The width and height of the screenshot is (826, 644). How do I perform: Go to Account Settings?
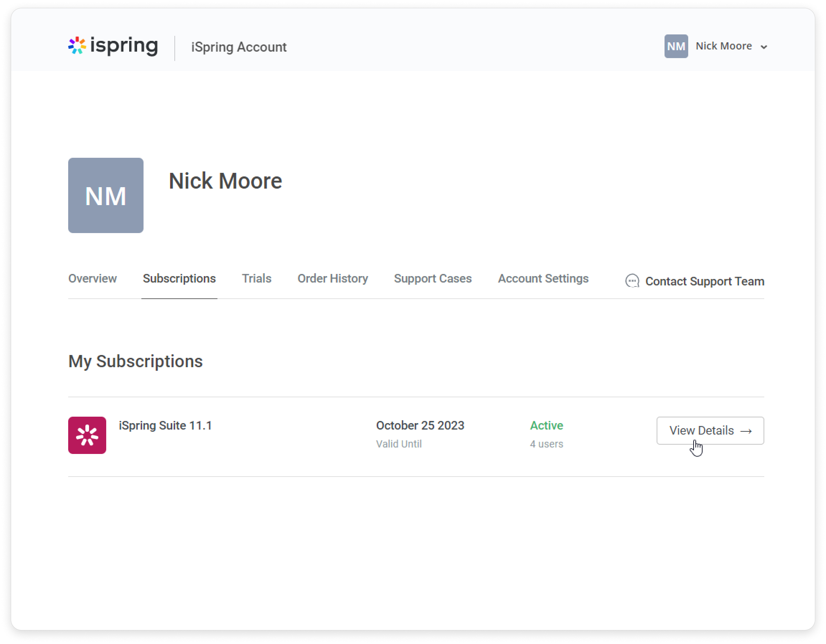(x=543, y=279)
